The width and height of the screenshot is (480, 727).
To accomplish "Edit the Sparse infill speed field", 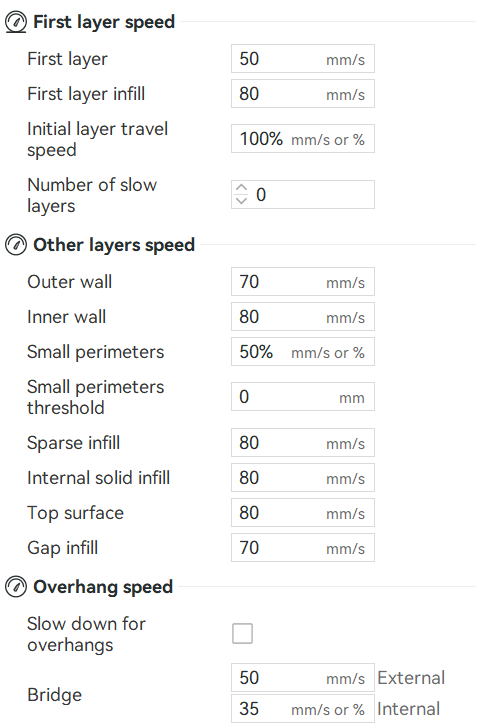I will coord(303,443).
